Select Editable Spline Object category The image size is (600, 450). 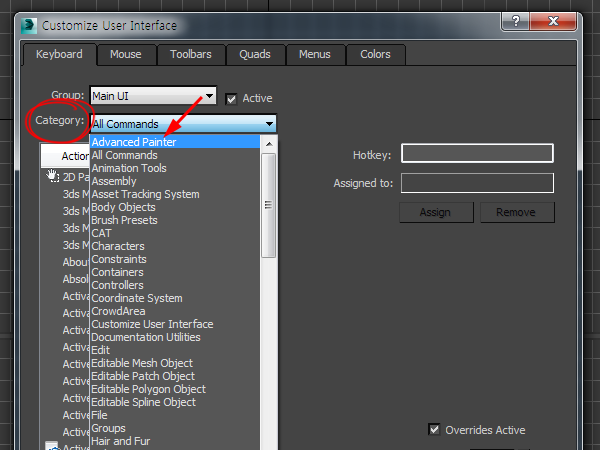pos(175,402)
